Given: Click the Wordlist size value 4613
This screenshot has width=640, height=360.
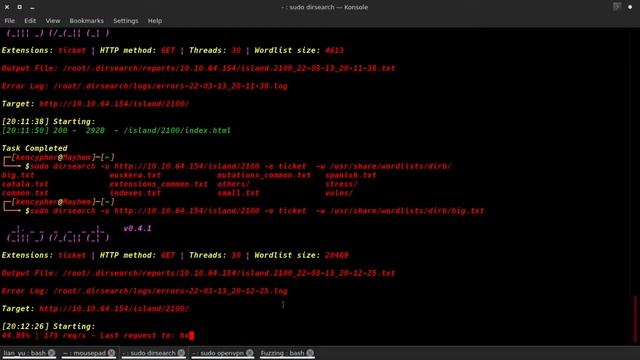Looking at the screenshot, I should click(x=334, y=50).
